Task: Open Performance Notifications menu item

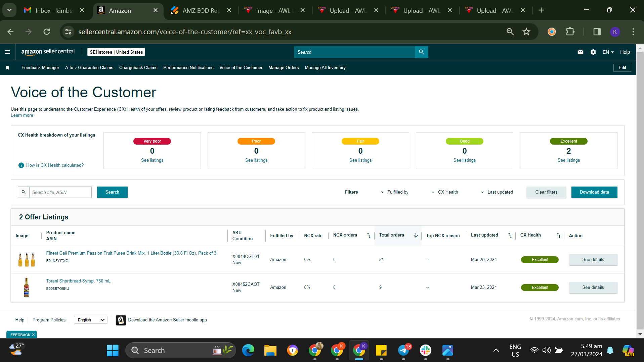Action: pyautogui.click(x=188, y=68)
